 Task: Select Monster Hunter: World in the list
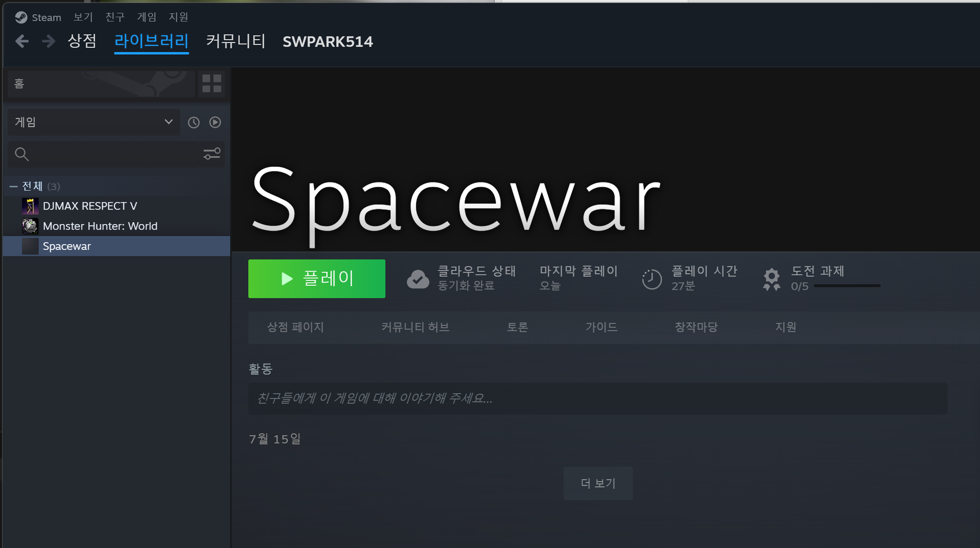coord(100,226)
